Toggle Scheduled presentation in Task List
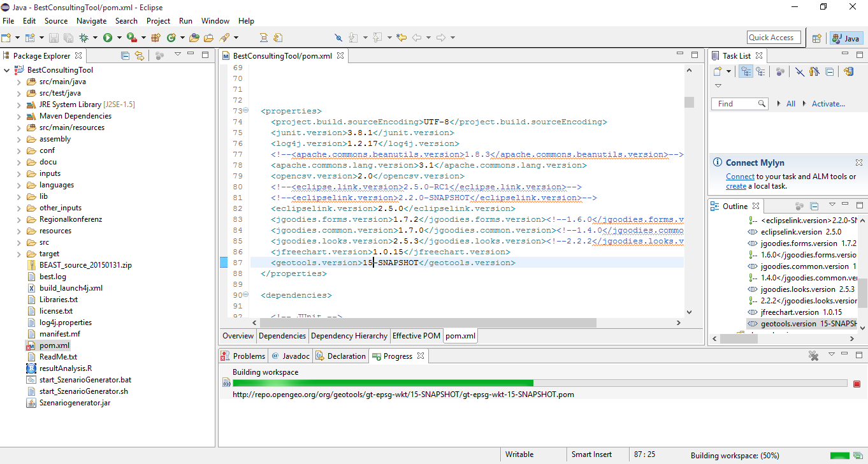Screen dimensions: 868x464 coord(760,71)
